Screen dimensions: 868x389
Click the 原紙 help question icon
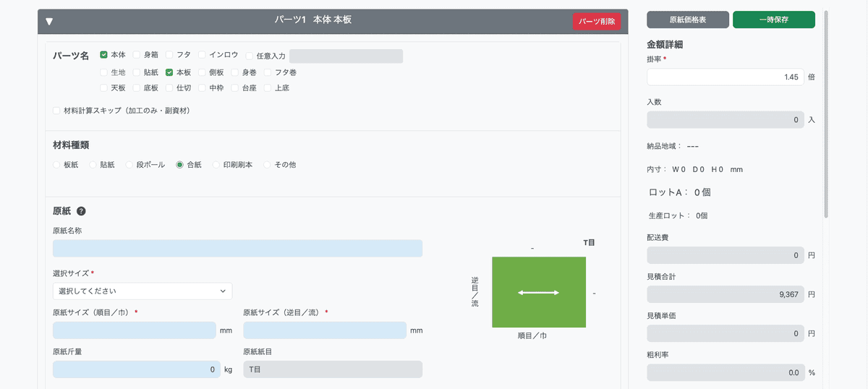(81, 211)
